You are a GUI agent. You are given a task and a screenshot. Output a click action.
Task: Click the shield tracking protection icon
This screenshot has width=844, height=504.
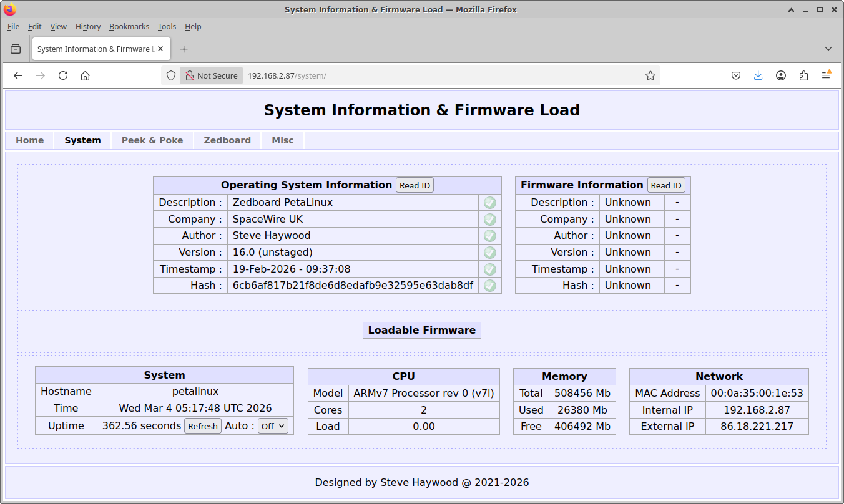point(171,75)
